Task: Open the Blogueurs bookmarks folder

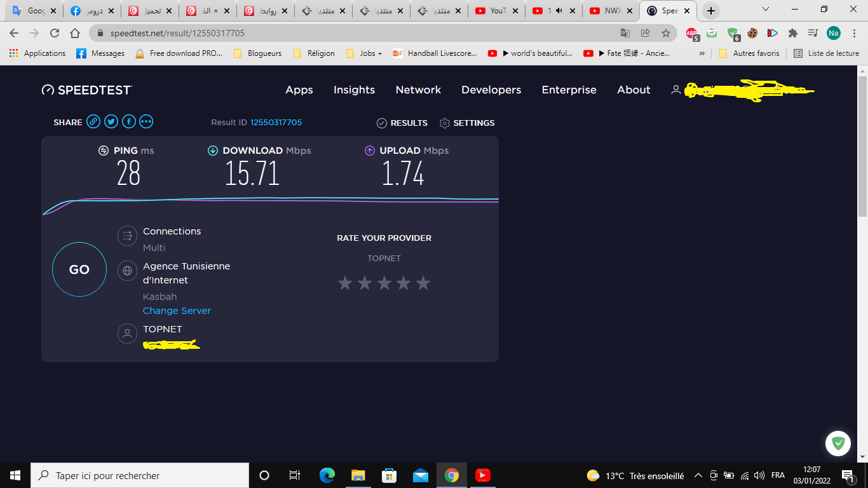Action: pos(257,53)
